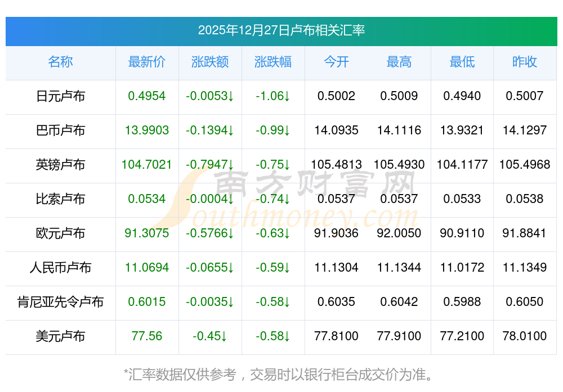
Task: Click the table title 2025年12月27日卢布相关汇率
Action: click(281, 30)
